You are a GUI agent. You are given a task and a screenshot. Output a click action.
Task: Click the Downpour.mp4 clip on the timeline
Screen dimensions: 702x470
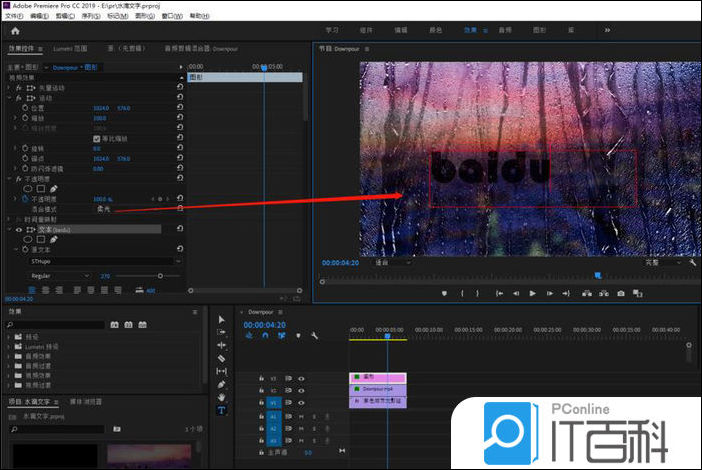378,389
